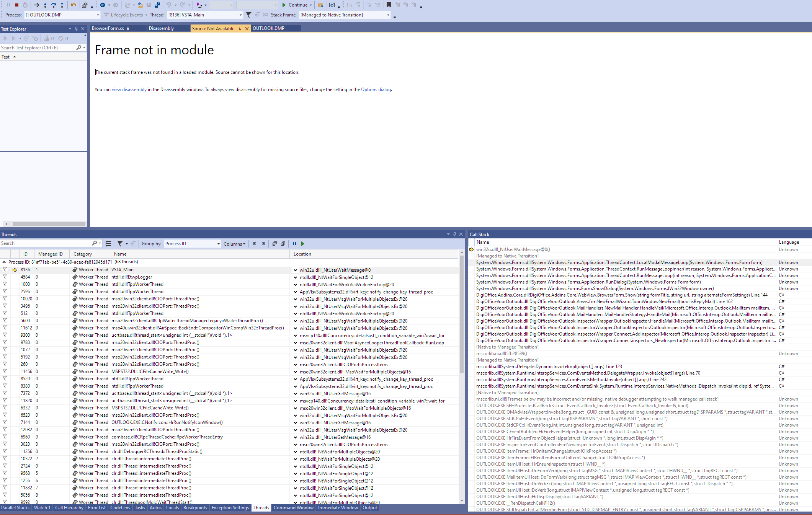812x515 pixels.
Task: Unpin the Source Not Available tab
Action: pyautogui.click(x=240, y=28)
